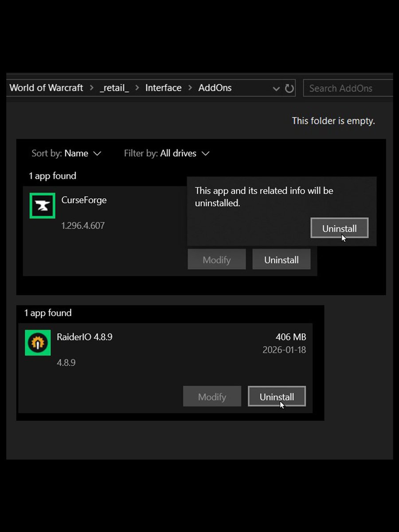Click the 1 app found text above CurseForge

click(52, 176)
